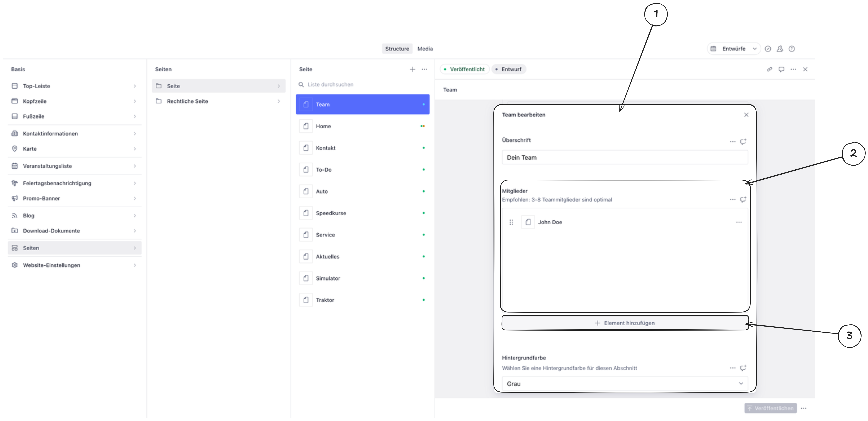The image size is (868, 421).
Task: Click the user presence icon in top bar
Action: click(780, 49)
